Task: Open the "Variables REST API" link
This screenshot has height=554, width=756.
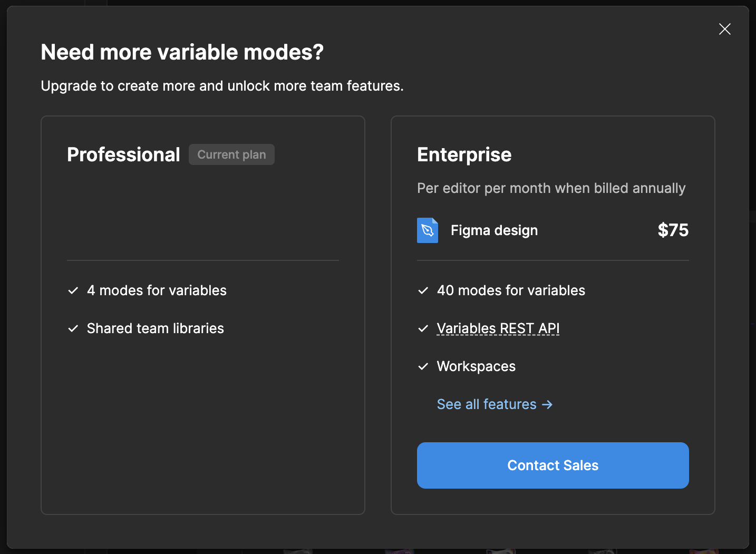Action: pyautogui.click(x=498, y=328)
